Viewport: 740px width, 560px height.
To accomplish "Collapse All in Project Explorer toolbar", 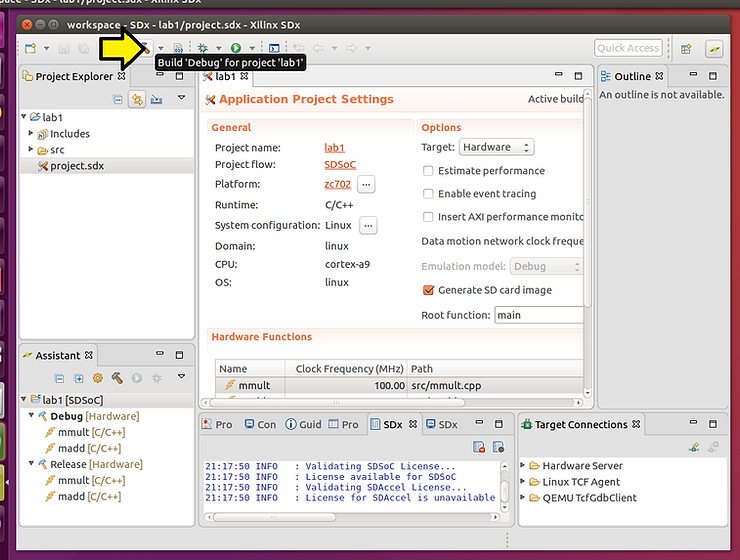I will click(x=118, y=100).
